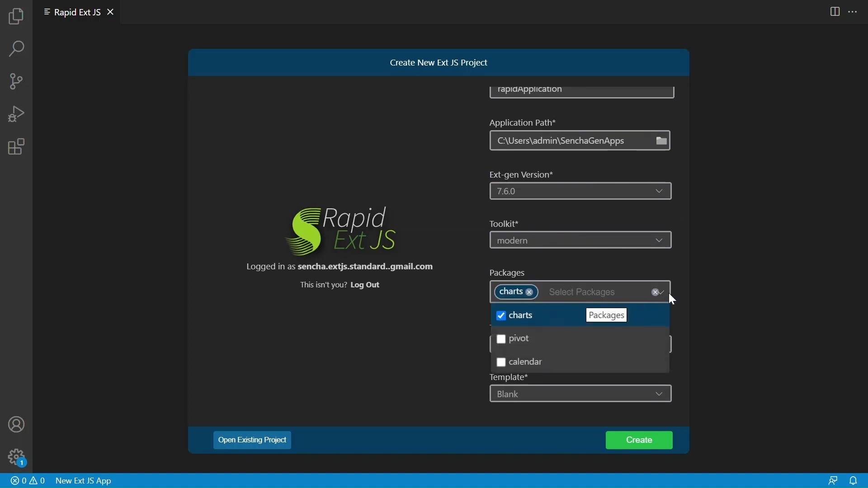Close the Rapid Ext JS tab
The width and height of the screenshot is (868, 488).
pos(111,12)
